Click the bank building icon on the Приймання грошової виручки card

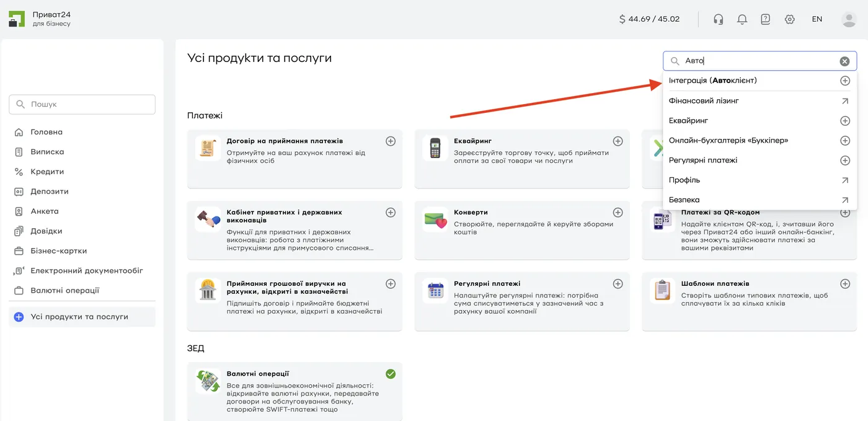(x=208, y=291)
